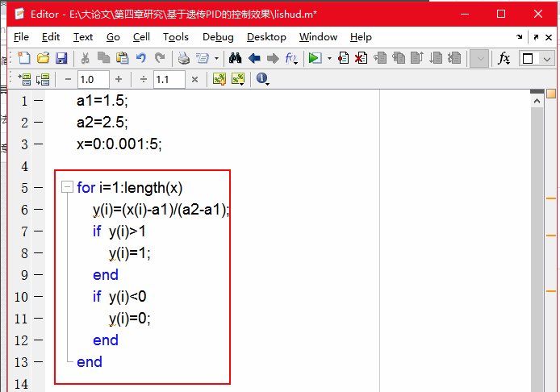Click the Undo arrow icon
The image size is (560, 392).
point(141,58)
